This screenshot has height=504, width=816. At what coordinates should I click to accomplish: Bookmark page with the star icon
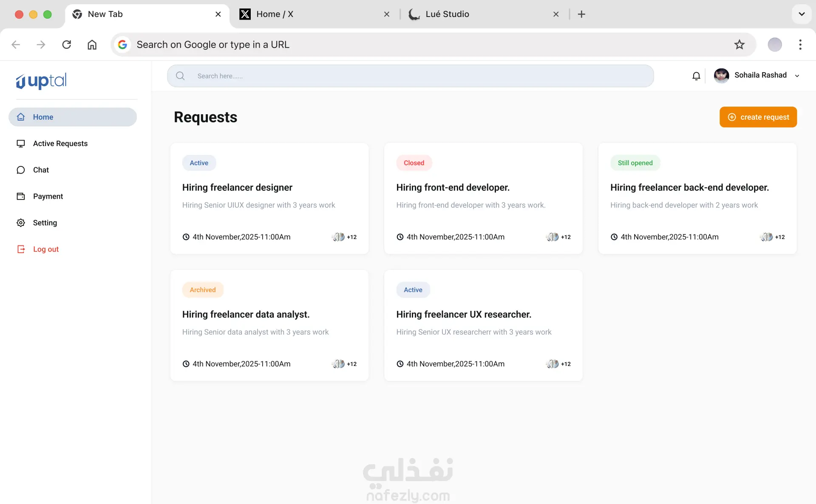[x=739, y=45]
